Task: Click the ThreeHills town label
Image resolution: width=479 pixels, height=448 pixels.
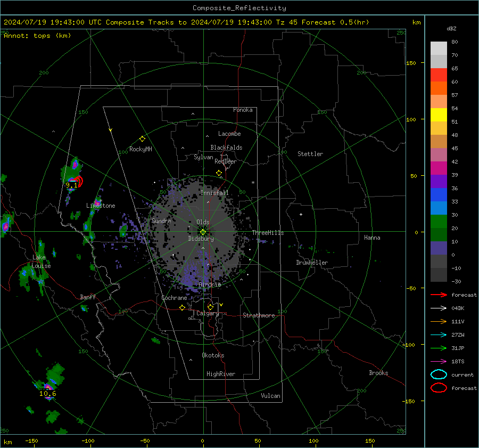Action: click(x=268, y=233)
